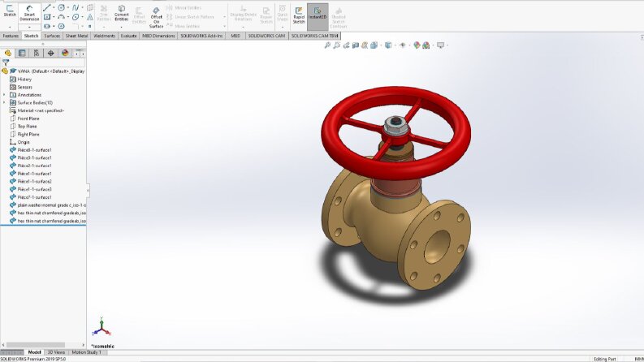Select Pièce1-1-surface2 in feature tree
The width and height of the screenshot is (644, 362).
(34, 182)
